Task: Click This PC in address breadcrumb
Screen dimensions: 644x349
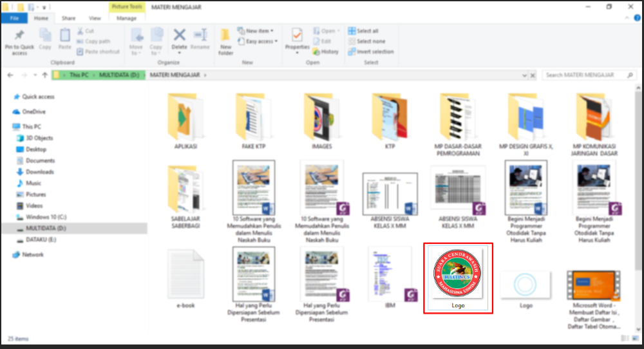Action: coord(79,75)
